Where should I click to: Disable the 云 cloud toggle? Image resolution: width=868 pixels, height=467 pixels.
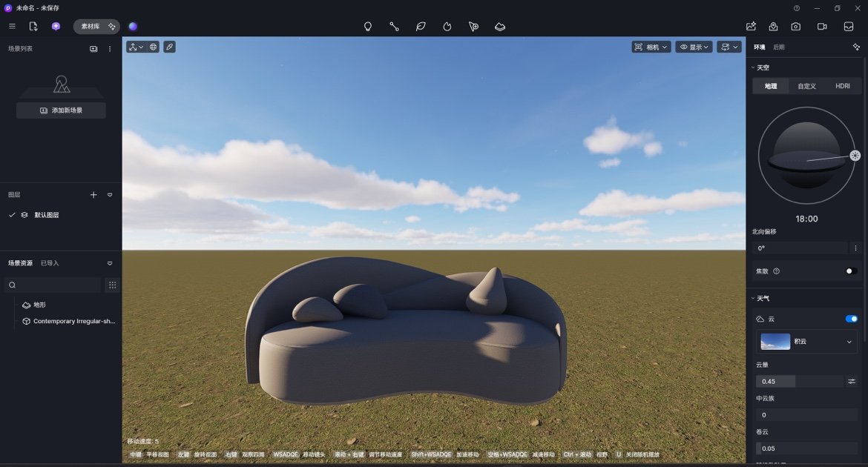pyautogui.click(x=852, y=319)
